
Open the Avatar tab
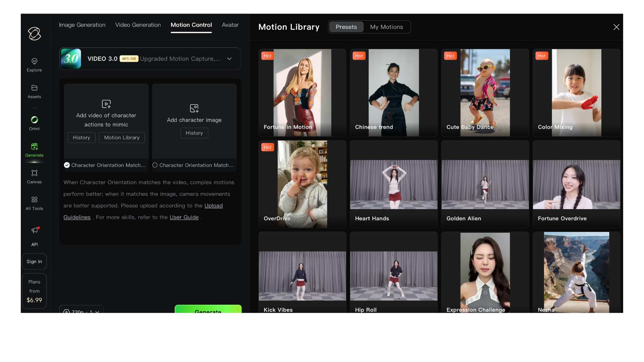[x=230, y=25]
